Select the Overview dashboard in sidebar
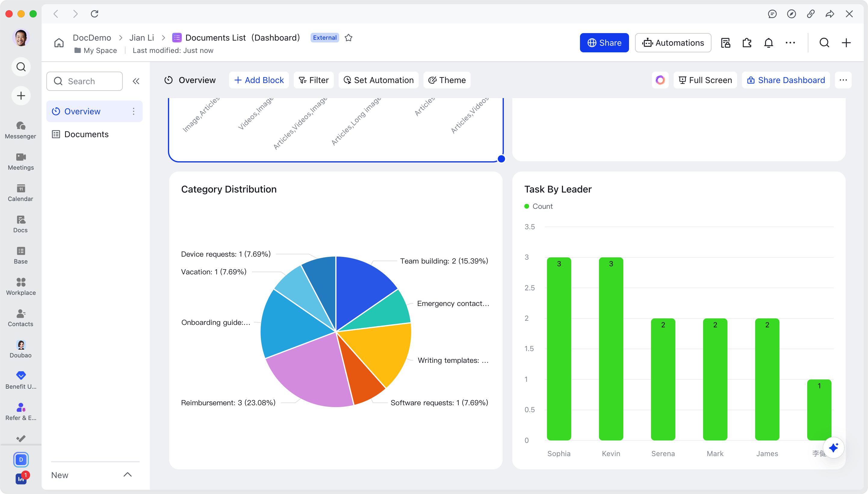This screenshot has width=868, height=494. tap(82, 111)
